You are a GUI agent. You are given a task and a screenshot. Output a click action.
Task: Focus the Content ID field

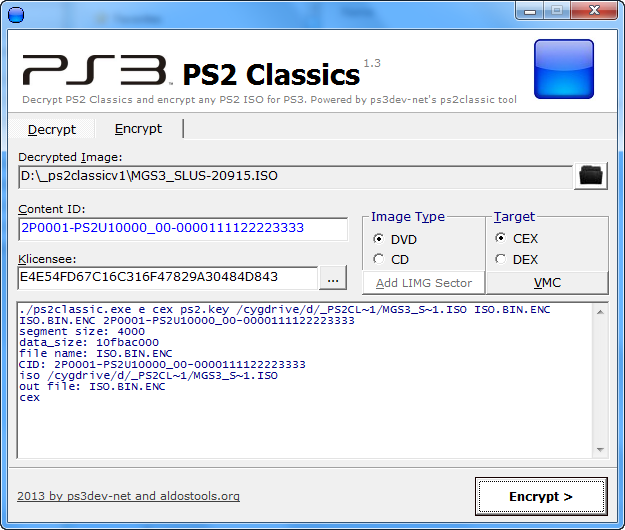point(183,229)
